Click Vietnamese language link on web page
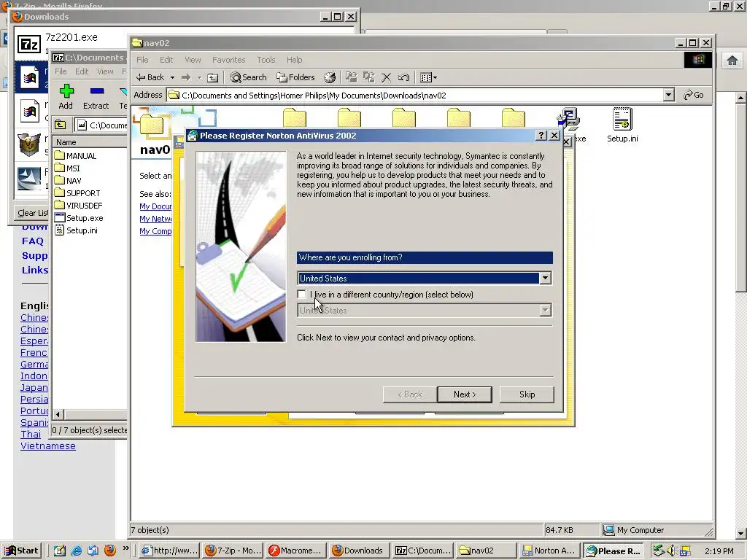Image resolution: width=747 pixels, height=560 pixels. pyautogui.click(x=47, y=446)
